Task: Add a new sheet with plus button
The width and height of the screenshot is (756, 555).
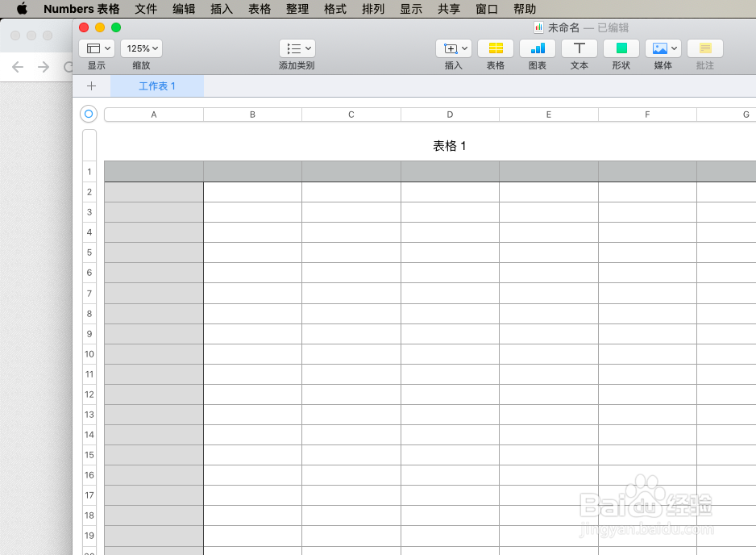Action: 92,86
